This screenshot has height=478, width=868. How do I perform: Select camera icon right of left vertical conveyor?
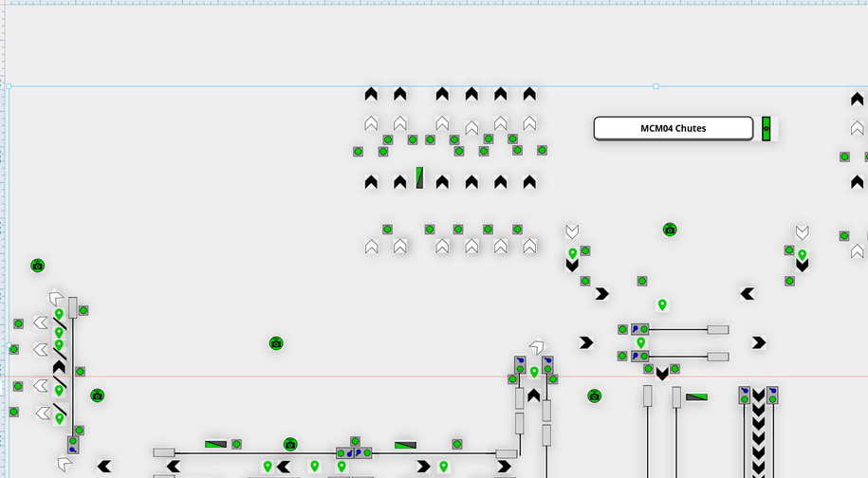97,395
